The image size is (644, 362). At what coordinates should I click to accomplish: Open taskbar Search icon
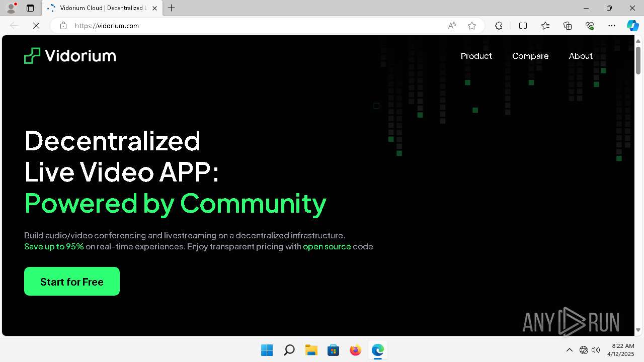pyautogui.click(x=289, y=350)
